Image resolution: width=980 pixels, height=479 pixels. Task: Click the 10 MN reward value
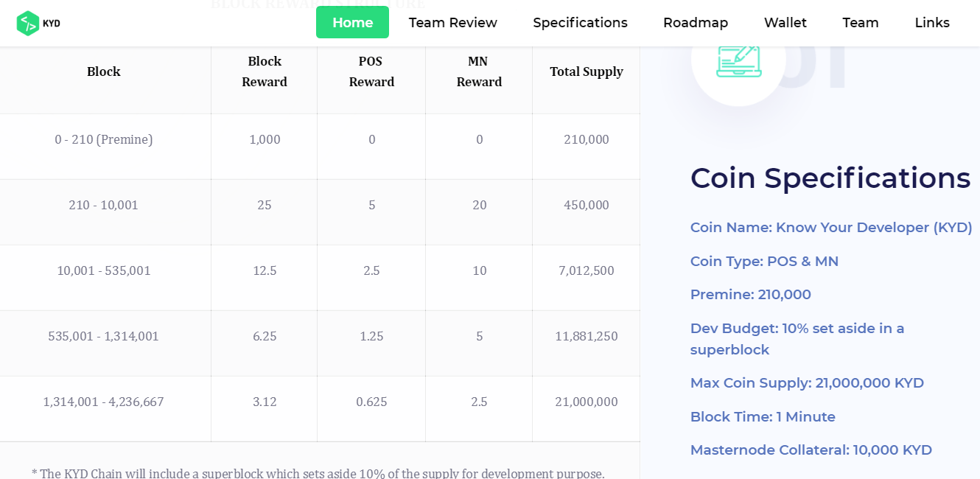tap(480, 270)
